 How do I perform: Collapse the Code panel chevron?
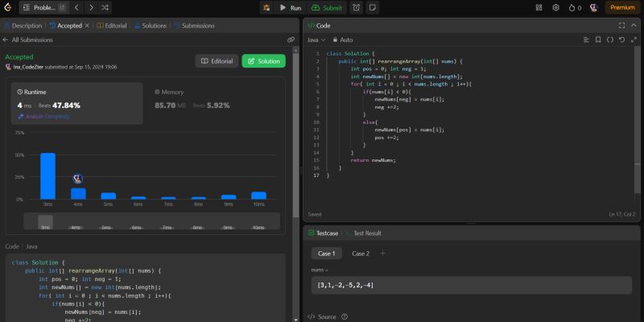pos(634,26)
